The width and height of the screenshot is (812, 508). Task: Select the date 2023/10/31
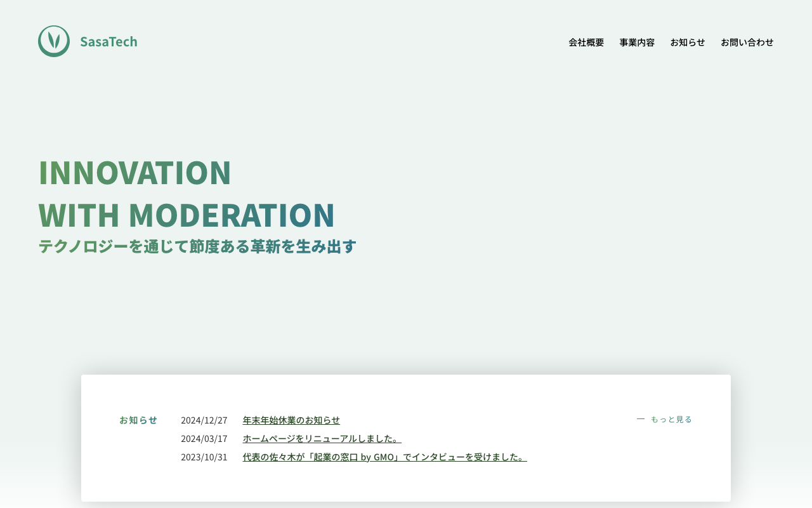click(x=204, y=457)
